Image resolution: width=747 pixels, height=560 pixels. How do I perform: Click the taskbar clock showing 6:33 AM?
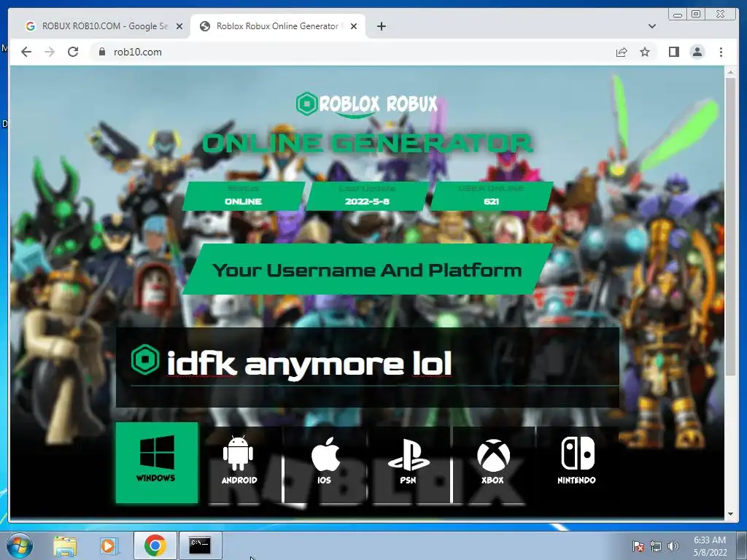pyautogui.click(x=710, y=546)
